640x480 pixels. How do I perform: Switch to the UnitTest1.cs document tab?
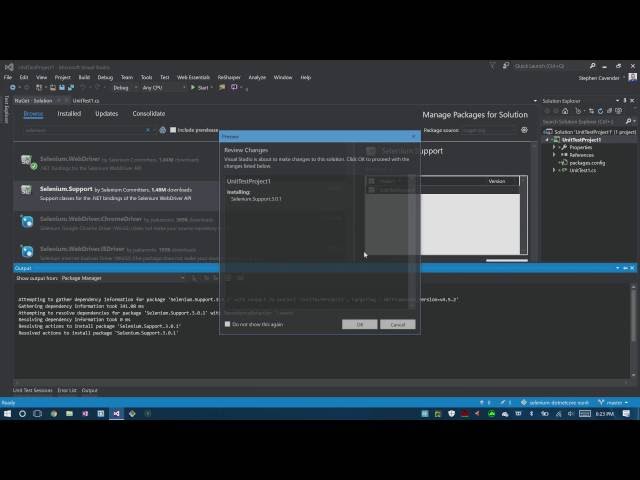[x=86, y=100]
